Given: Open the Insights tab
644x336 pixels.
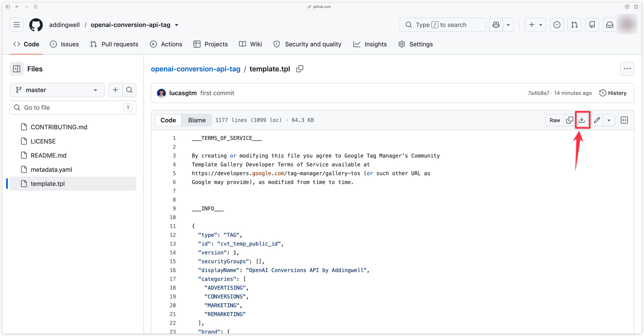Looking at the screenshot, I should (370, 44).
